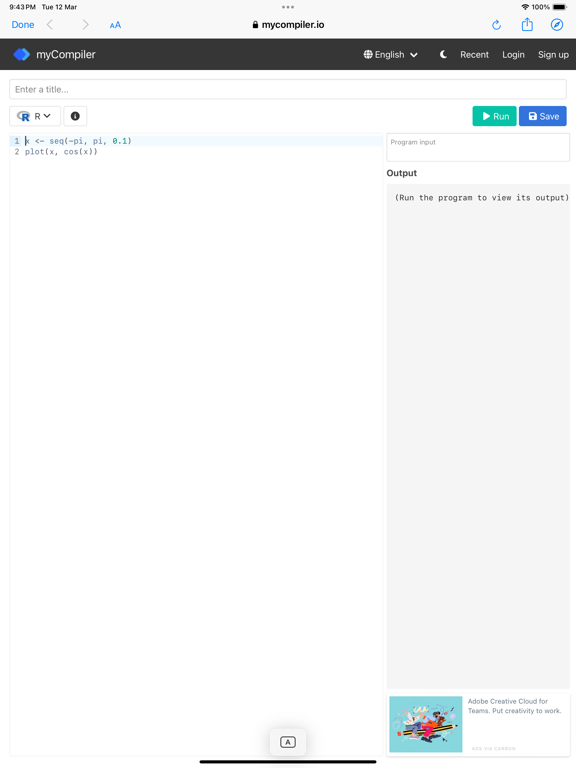576x768 pixels.
Task: Focus the Enter a title field
Action: [288, 90]
